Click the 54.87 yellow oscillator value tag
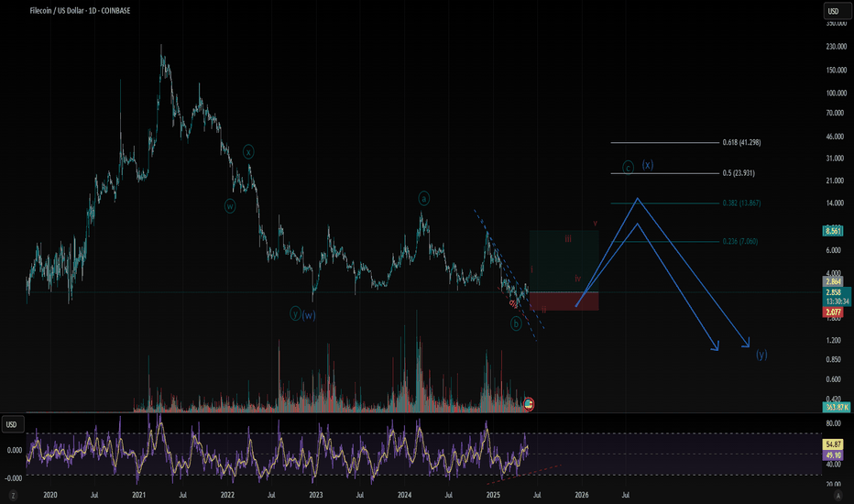 tap(833, 444)
